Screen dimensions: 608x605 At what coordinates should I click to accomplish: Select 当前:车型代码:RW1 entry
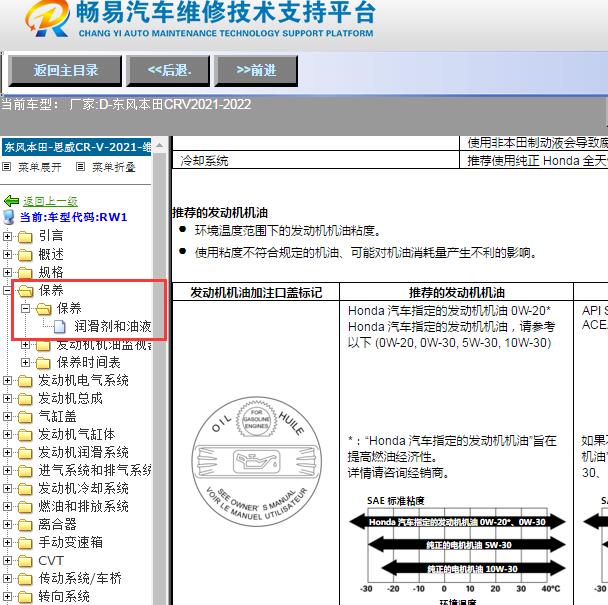73,217
